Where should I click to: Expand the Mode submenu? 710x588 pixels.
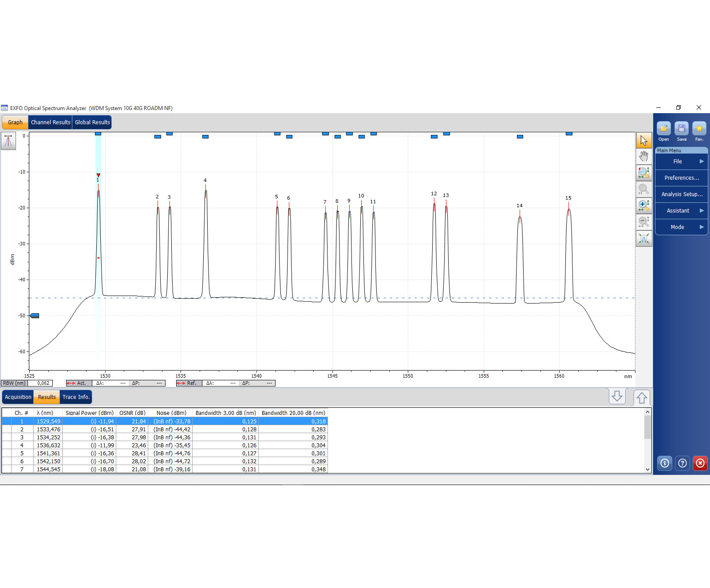681,227
